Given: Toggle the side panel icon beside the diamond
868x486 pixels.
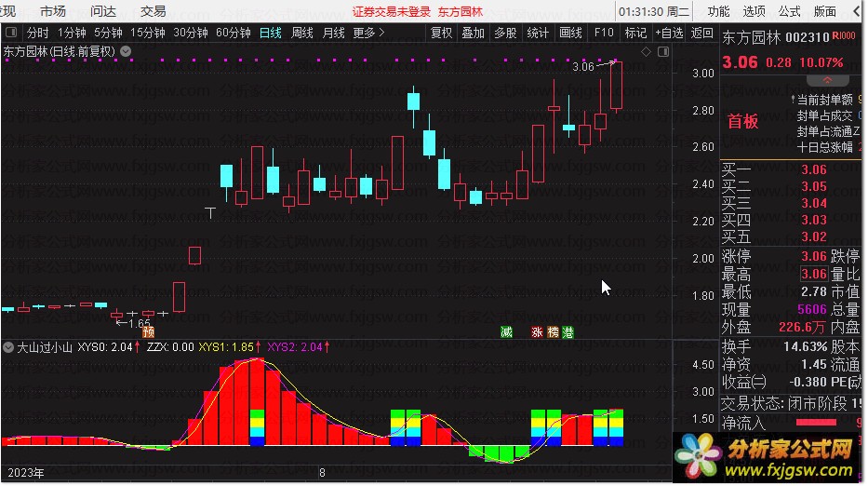Looking at the screenshot, I should coord(663,51).
